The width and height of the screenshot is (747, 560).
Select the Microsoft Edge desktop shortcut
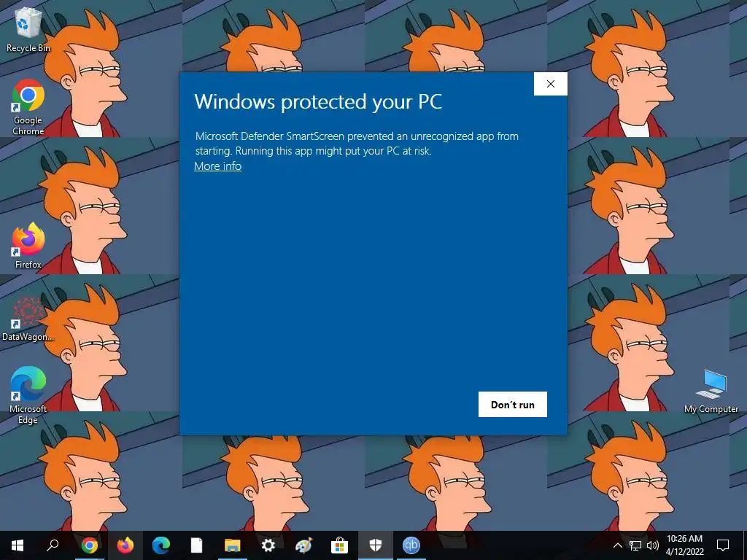click(x=28, y=395)
